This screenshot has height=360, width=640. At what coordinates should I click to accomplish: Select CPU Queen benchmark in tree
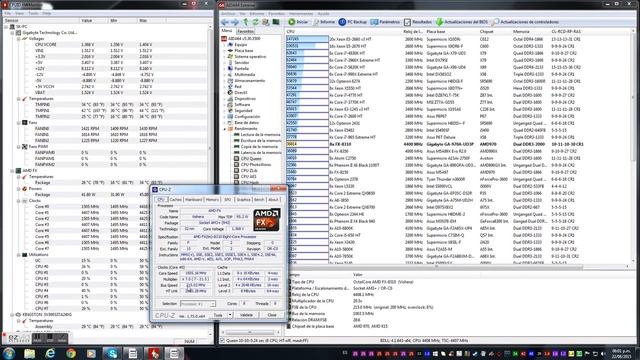coord(248,159)
